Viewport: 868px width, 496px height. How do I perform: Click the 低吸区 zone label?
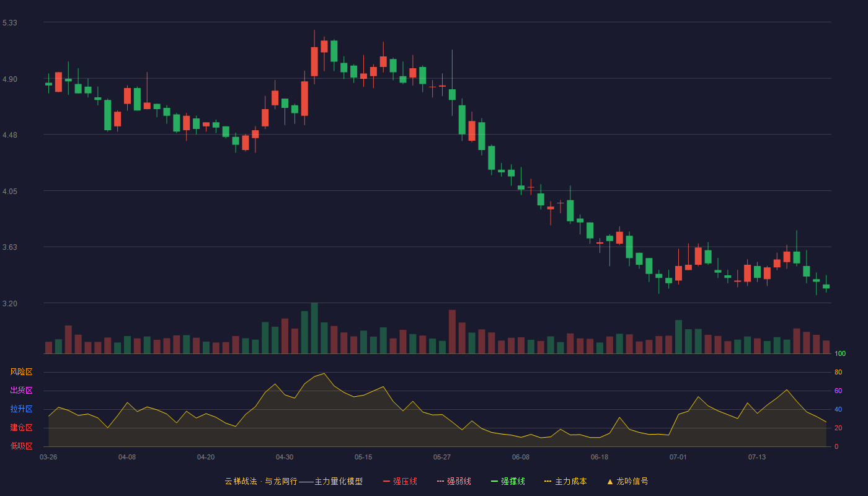tap(21, 446)
